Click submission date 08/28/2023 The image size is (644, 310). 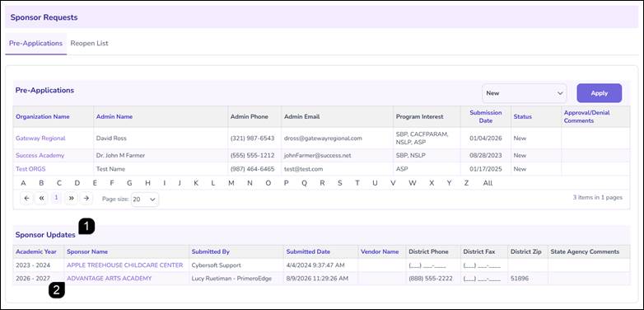(486, 156)
